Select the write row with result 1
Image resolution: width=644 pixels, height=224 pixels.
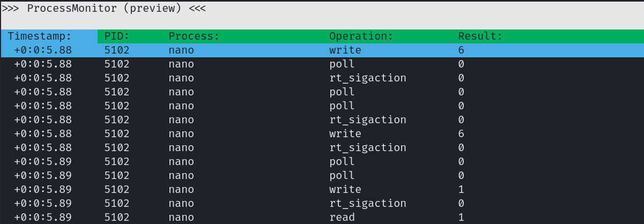[322, 190]
